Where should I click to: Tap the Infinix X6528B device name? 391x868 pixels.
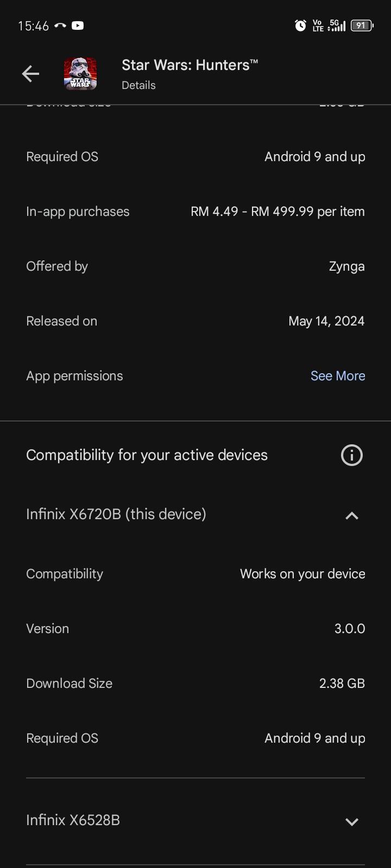(73, 820)
